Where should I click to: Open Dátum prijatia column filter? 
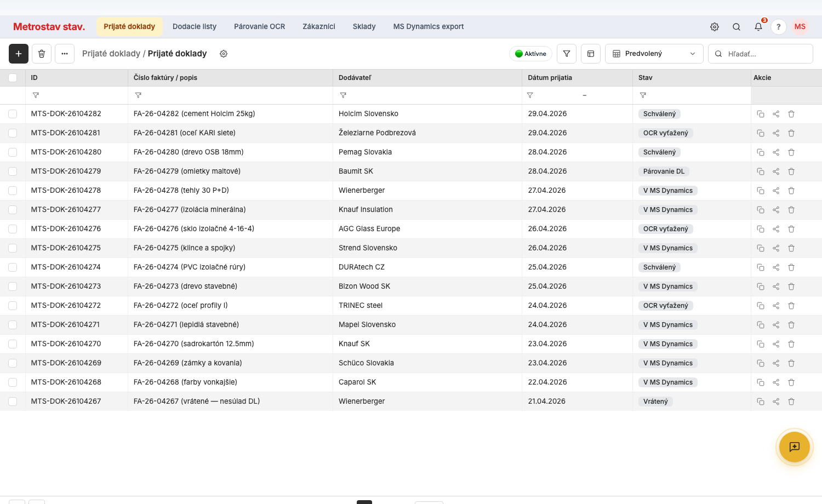click(530, 95)
